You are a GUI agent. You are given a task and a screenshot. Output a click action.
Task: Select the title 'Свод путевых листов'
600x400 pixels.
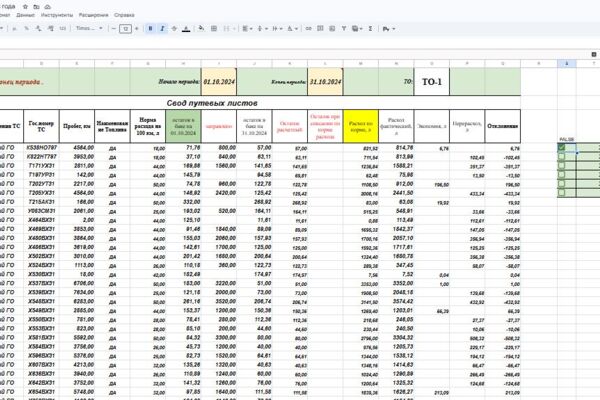[x=212, y=103]
